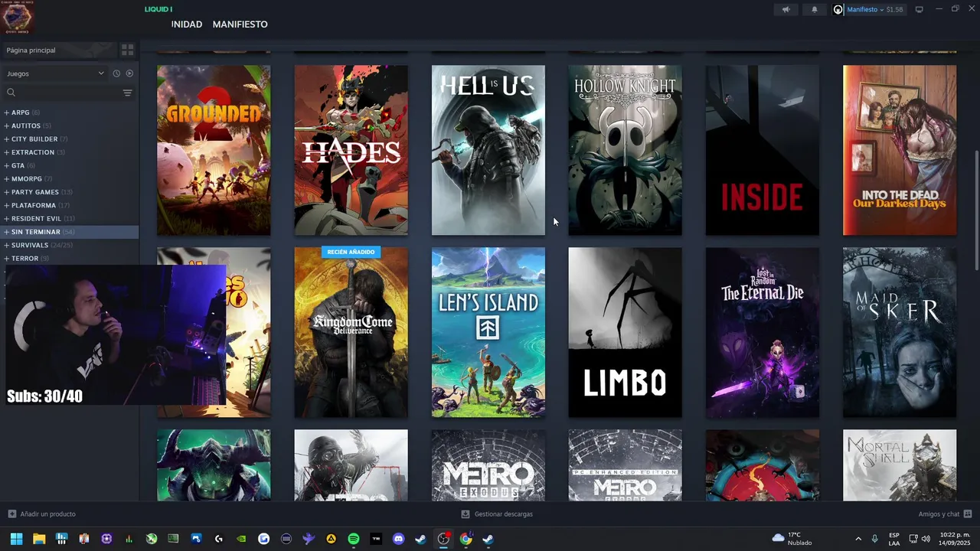This screenshot has width=980, height=551.
Task: Select the TERROR collection row
Action: pos(70,259)
